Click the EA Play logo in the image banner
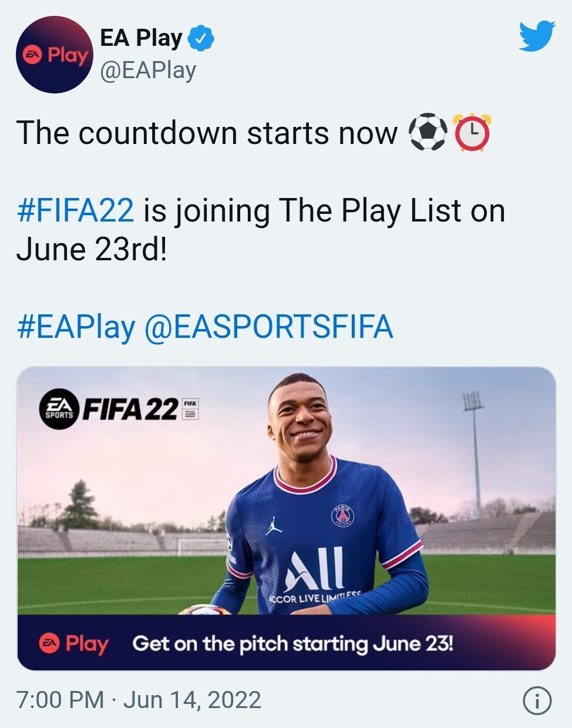Image resolution: width=572 pixels, height=728 pixels. pos(74,643)
